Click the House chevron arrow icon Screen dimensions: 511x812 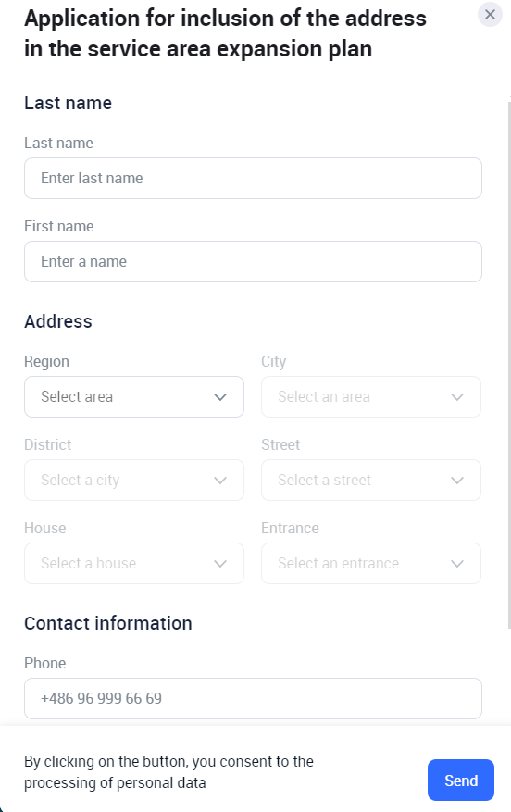point(220,564)
